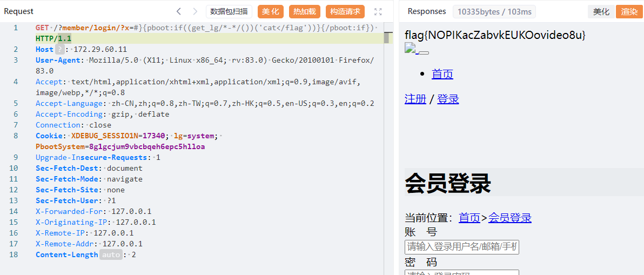Open the 首页 link in bullet list
The image size is (644, 275).
point(442,74)
